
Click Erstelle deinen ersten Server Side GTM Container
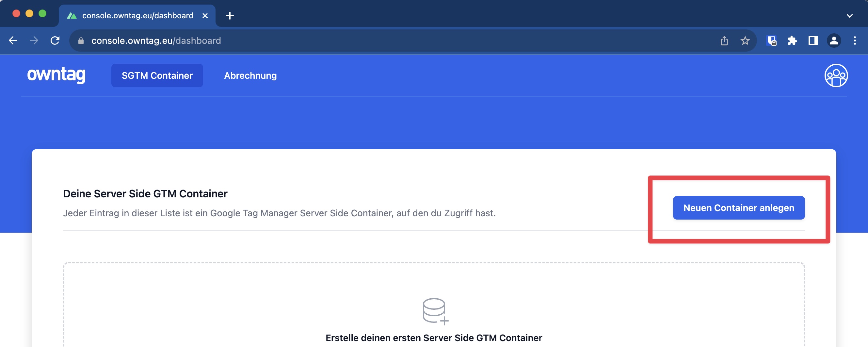point(434,338)
